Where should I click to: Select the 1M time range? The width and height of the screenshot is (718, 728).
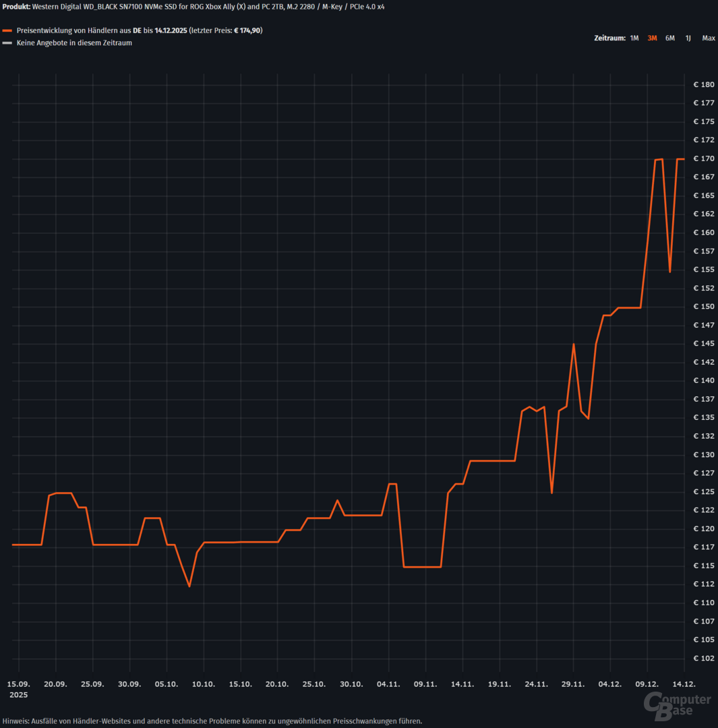(x=634, y=38)
